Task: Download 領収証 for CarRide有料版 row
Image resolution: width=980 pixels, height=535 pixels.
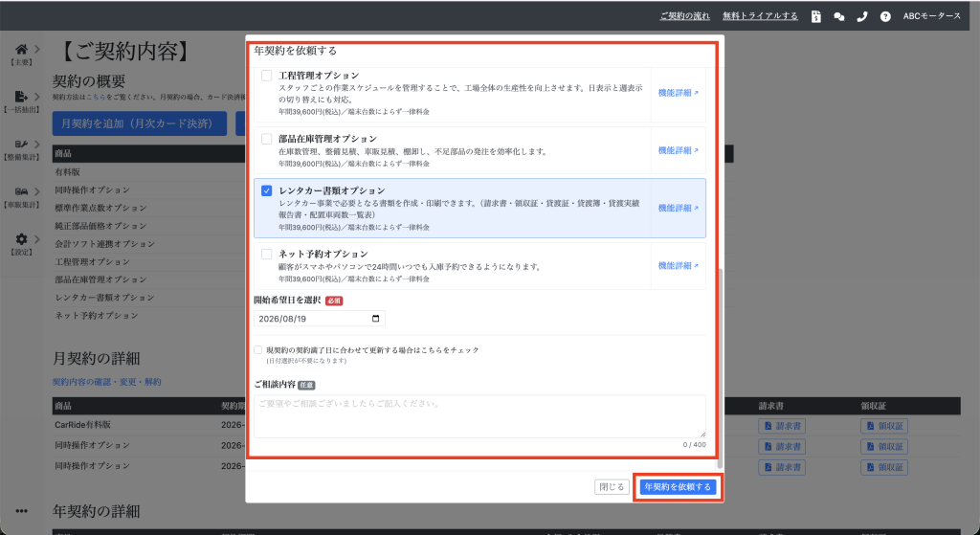Action: coord(884,426)
